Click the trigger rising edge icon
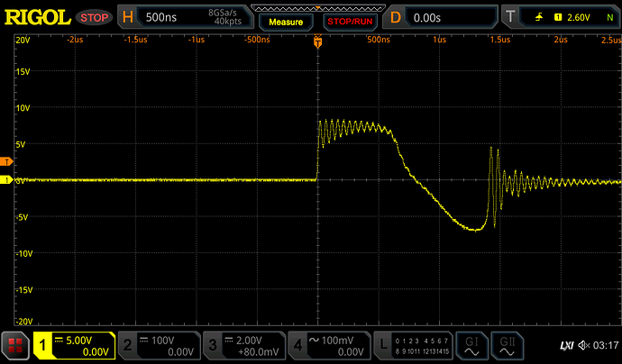This screenshot has height=364, width=622. coord(539,15)
